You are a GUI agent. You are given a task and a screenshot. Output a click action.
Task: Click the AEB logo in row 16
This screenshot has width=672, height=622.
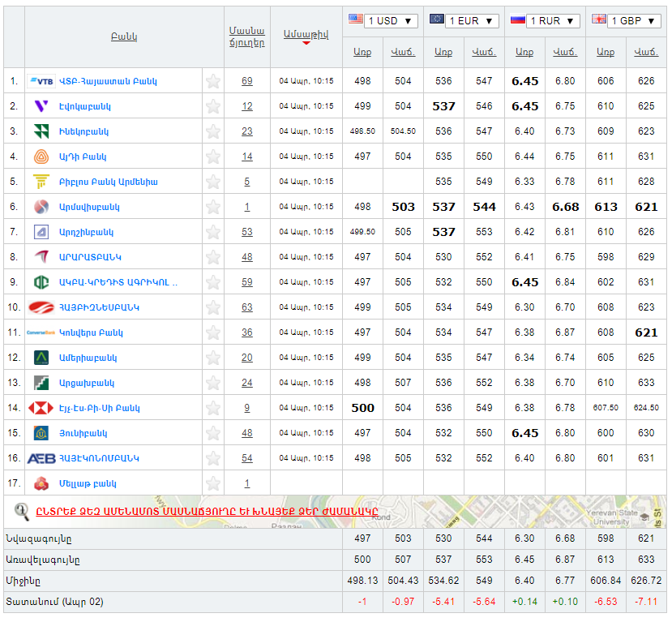pyautogui.click(x=41, y=458)
